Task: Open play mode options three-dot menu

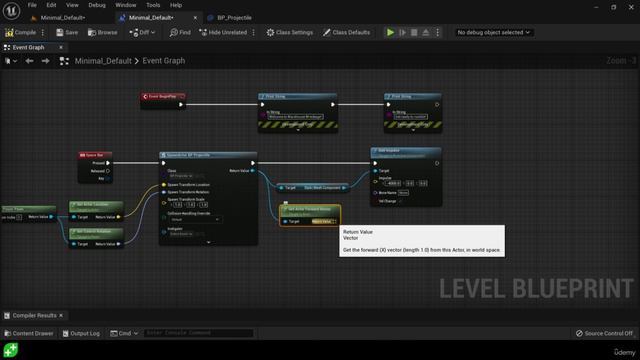Action: (x=438, y=32)
